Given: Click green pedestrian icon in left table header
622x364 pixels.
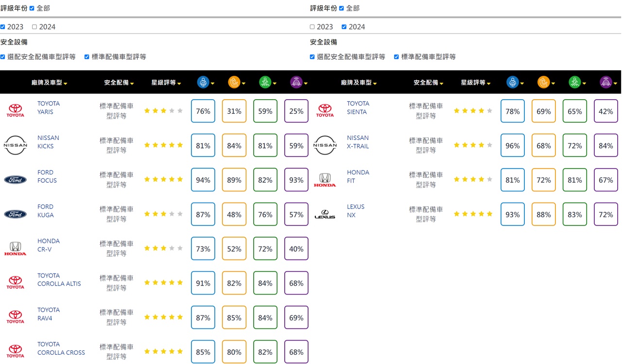Looking at the screenshot, I should point(265,83).
